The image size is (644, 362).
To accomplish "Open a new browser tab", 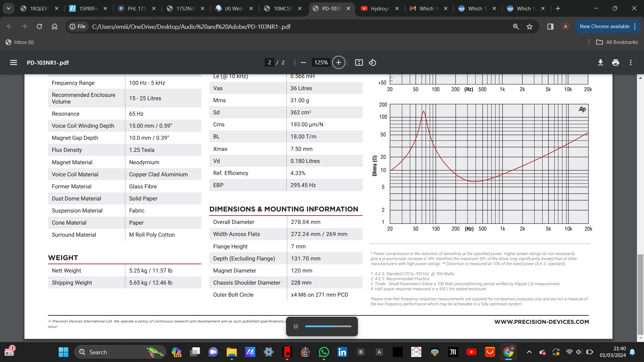I will point(558,8).
